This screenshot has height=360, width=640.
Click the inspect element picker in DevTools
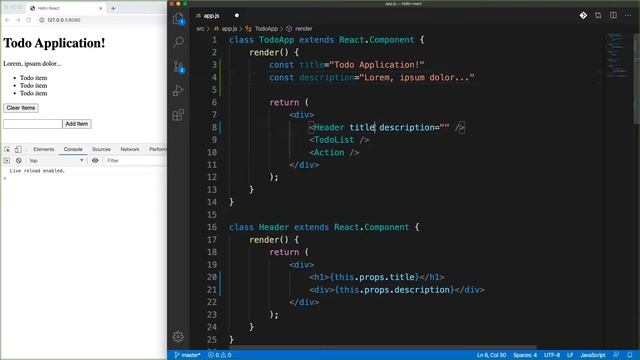click(7, 149)
